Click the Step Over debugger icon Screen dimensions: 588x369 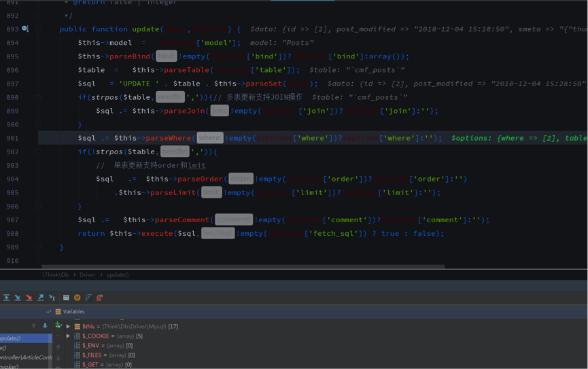(x=7, y=298)
